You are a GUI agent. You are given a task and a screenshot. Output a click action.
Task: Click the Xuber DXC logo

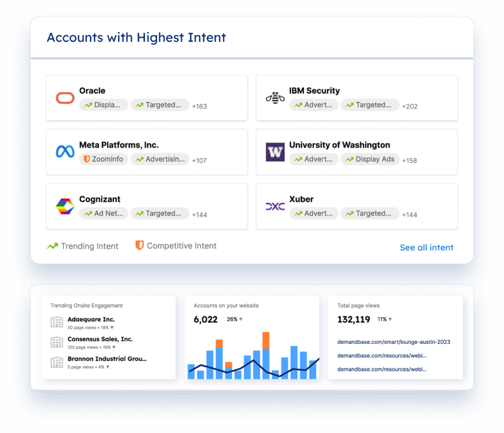[x=275, y=206]
